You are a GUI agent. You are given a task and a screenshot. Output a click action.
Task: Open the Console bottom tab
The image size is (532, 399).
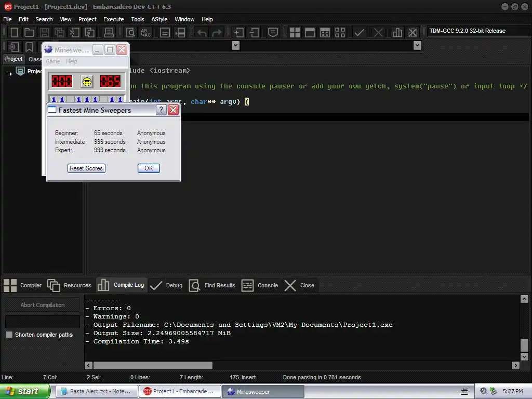[260, 285]
